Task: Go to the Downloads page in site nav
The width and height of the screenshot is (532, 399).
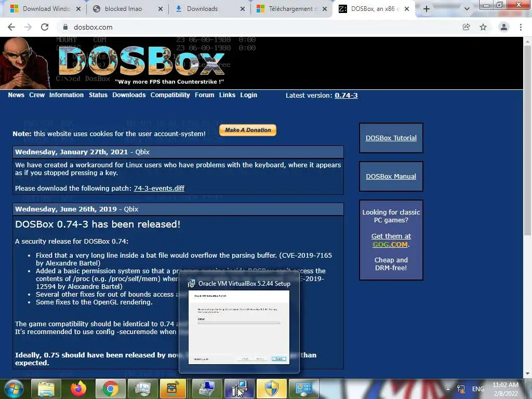Action: [x=129, y=95]
